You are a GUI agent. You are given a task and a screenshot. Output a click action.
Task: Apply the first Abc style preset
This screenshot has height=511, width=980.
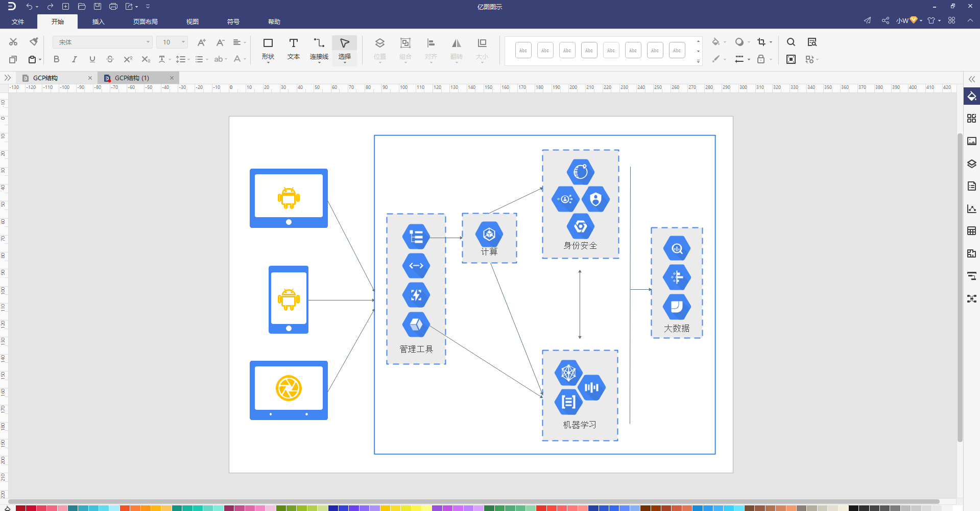click(523, 50)
